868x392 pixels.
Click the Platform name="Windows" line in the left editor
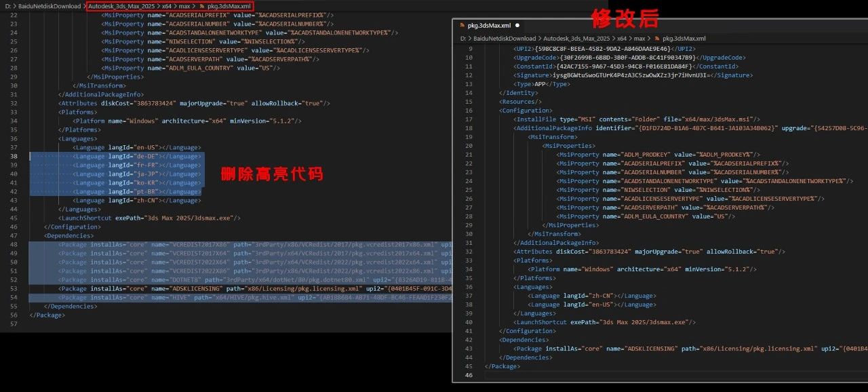coord(187,121)
